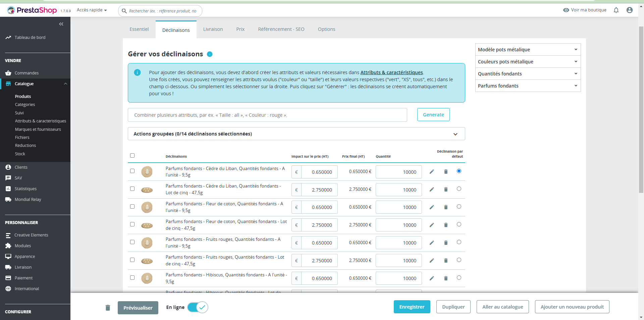This screenshot has width=644, height=320.
Task: Toggle the En ligne switch
Action: (198, 307)
